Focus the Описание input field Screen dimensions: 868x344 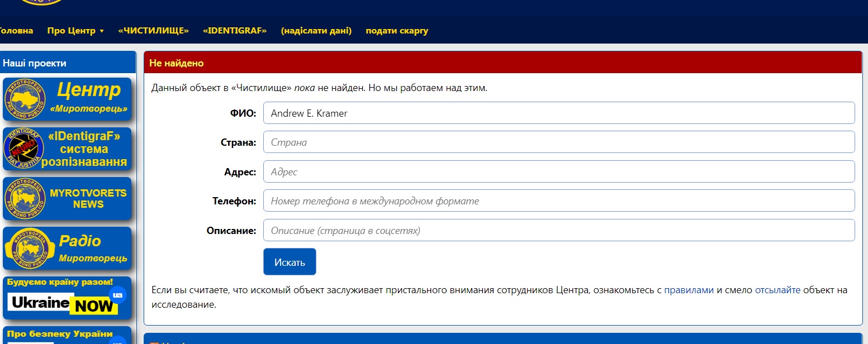pos(559,230)
